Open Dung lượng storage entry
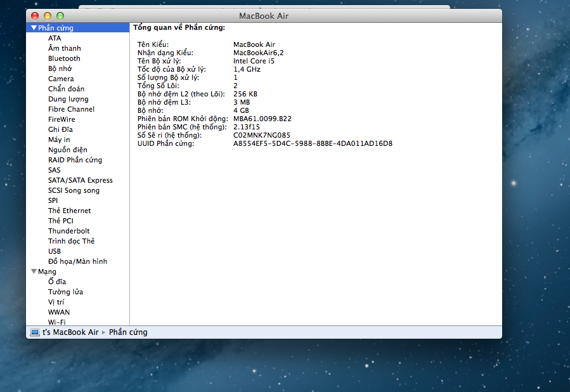Image resolution: width=570 pixels, height=392 pixels. coord(68,99)
